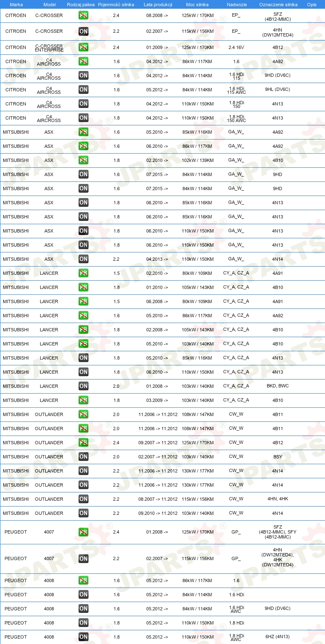Click the Model column header
Screen dimensions: 325x644
click(x=49, y=4)
